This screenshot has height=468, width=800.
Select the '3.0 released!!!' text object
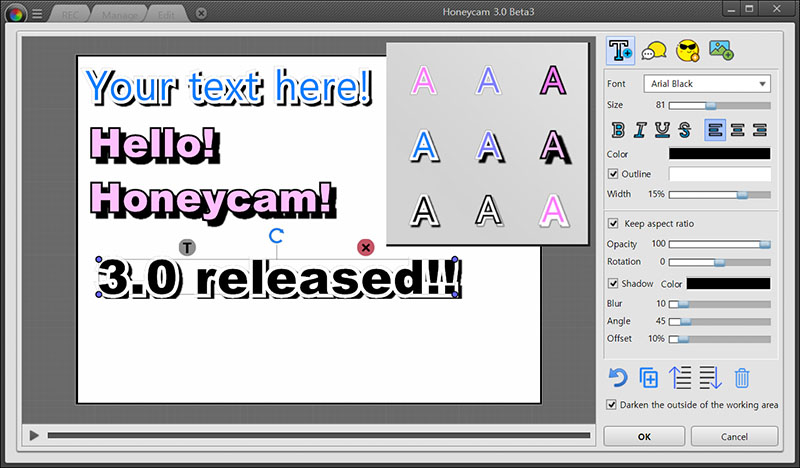tap(280, 279)
